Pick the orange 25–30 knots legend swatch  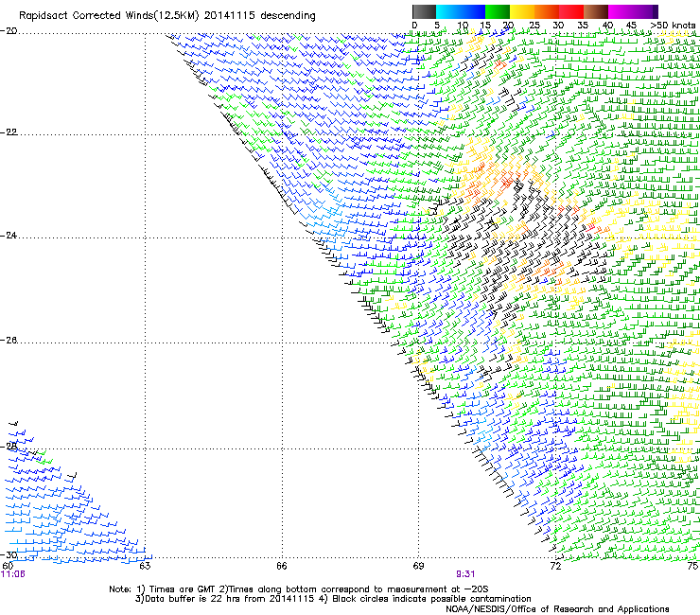click(x=547, y=11)
